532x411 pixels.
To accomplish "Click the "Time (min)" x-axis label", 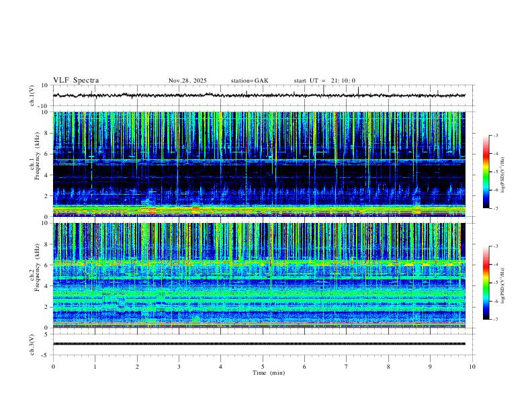I will pos(269,373).
